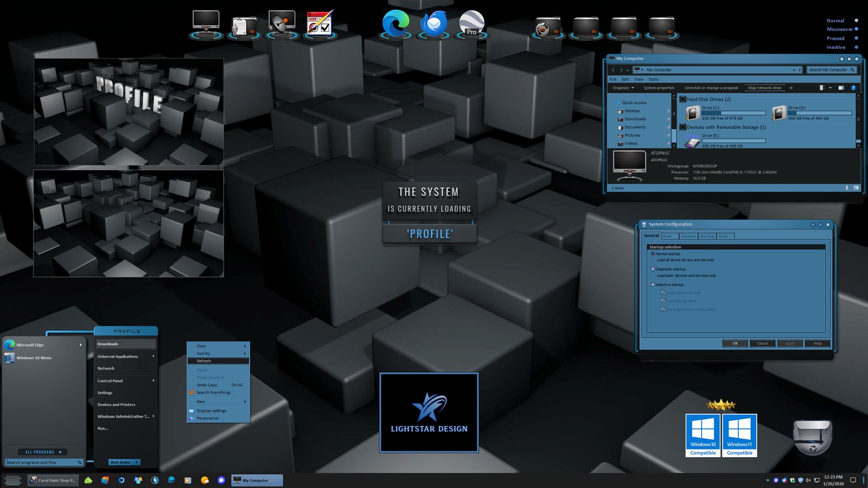Select the Selective startup option
The width and height of the screenshot is (868, 488).
(x=653, y=285)
